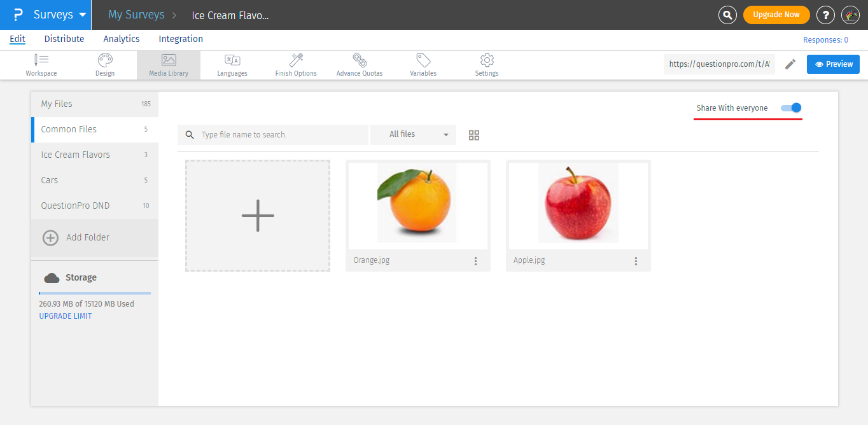Screen dimensions: 868x425
Task: Click the Apple.jpg file name
Action: [529, 260]
